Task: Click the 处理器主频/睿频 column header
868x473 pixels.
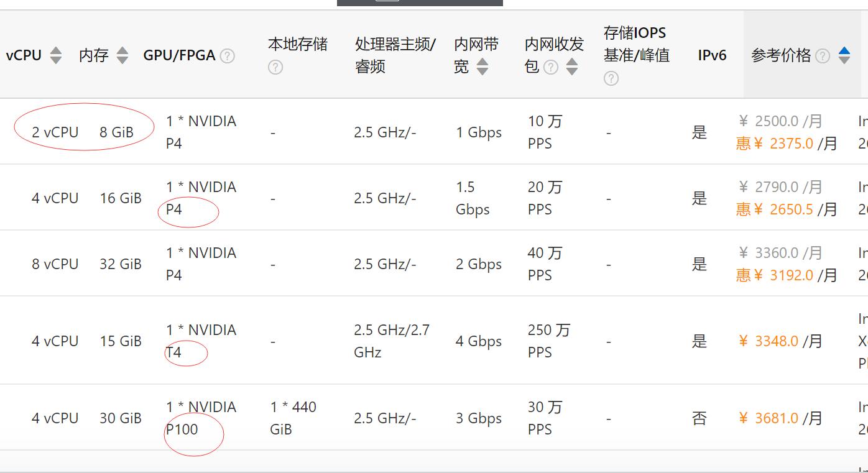Action: click(x=395, y=55)
